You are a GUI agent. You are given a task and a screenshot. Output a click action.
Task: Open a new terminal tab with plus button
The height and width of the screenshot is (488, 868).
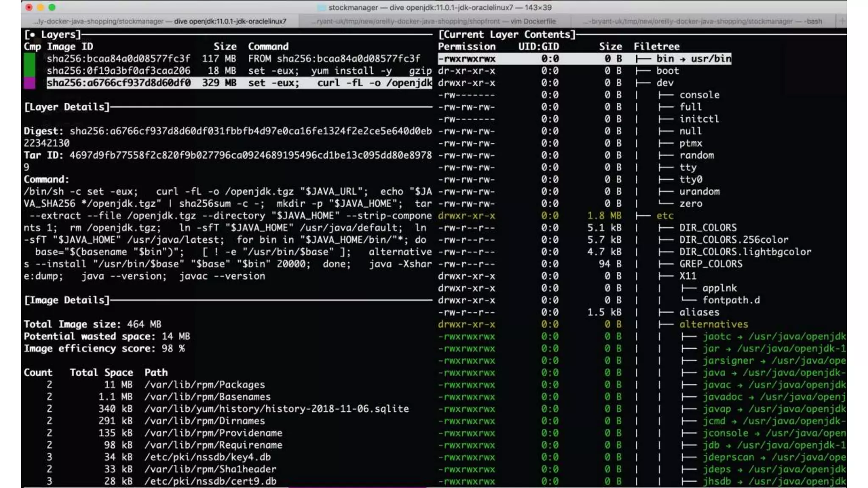pos(842,21)
